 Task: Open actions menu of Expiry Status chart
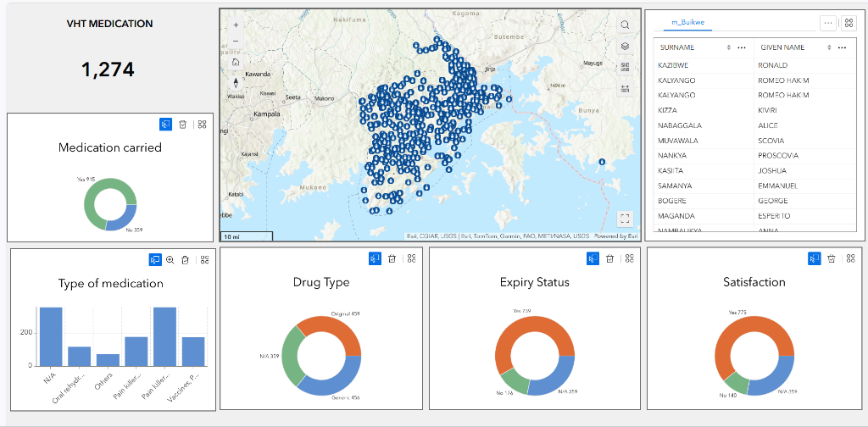(630, 258)
